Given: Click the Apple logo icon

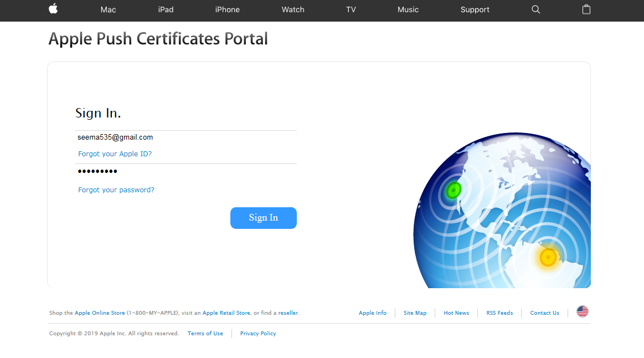Looking at the screenshot, I should pyautogui.click(x=53, y=9).
